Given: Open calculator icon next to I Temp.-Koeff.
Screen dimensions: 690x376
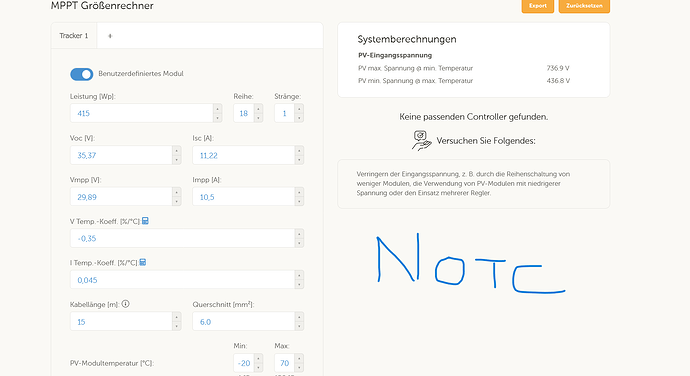Looking at the screenshot, I should [143, 262].
